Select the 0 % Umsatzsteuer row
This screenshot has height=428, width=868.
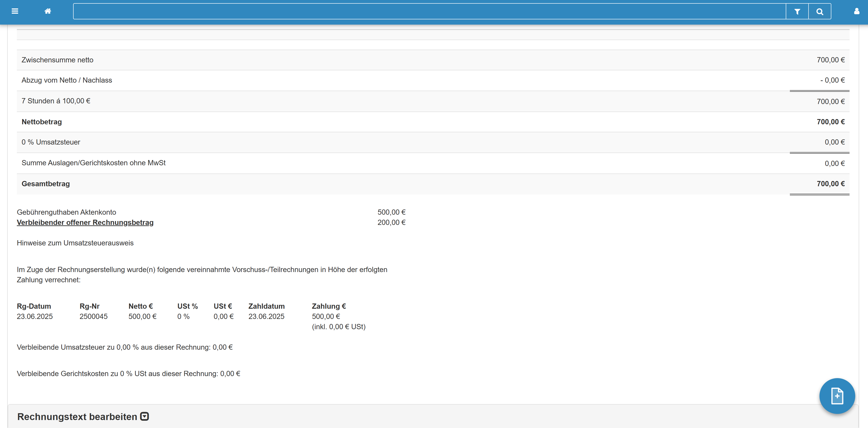(x=51, y=142)
